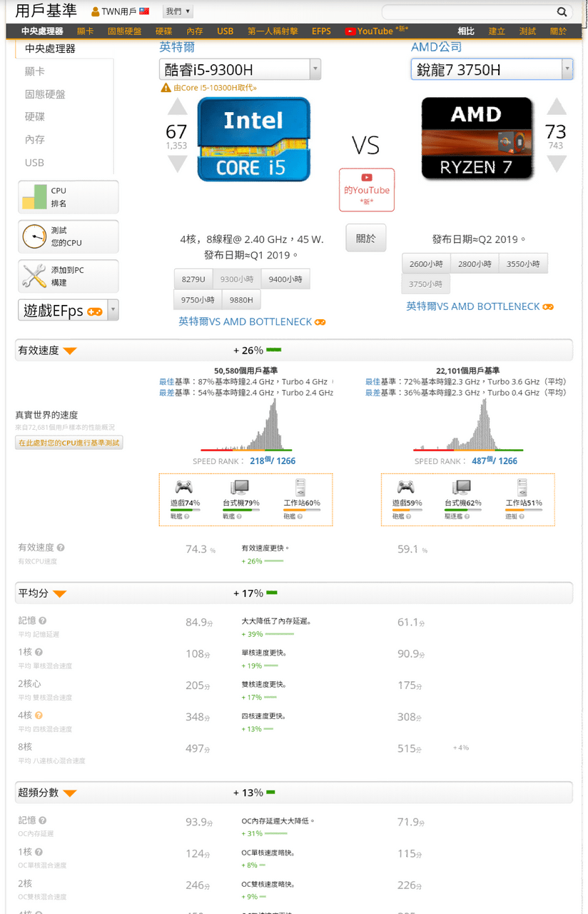This screenshot has height=914, width=588.
Task: Click the YouTube icon in navigation bar
Action: [350, 31]
